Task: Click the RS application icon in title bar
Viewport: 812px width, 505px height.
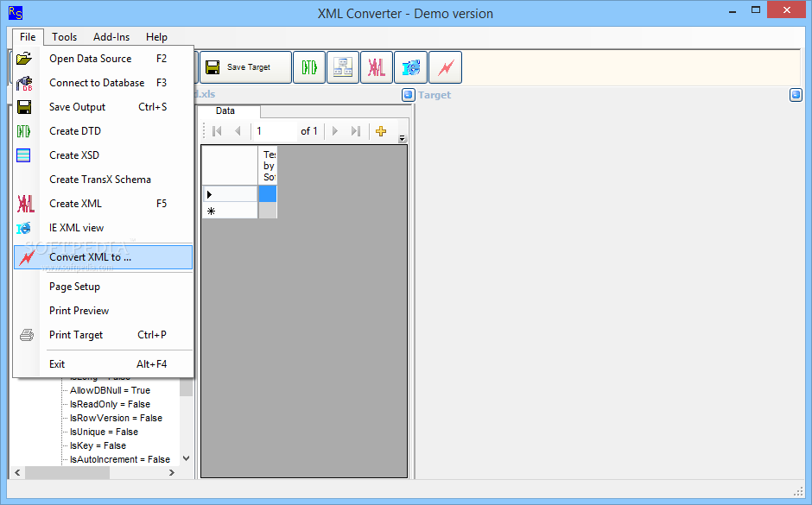Action: point(16,13)
